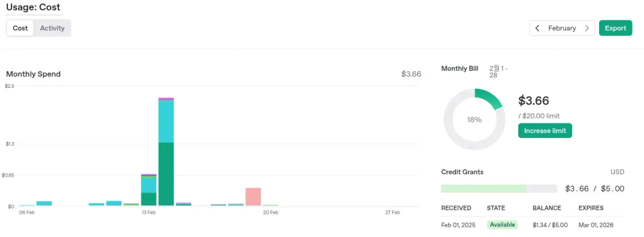Click the 13 Feb axis label
The image size is (644, 237).
pos(148,212)
